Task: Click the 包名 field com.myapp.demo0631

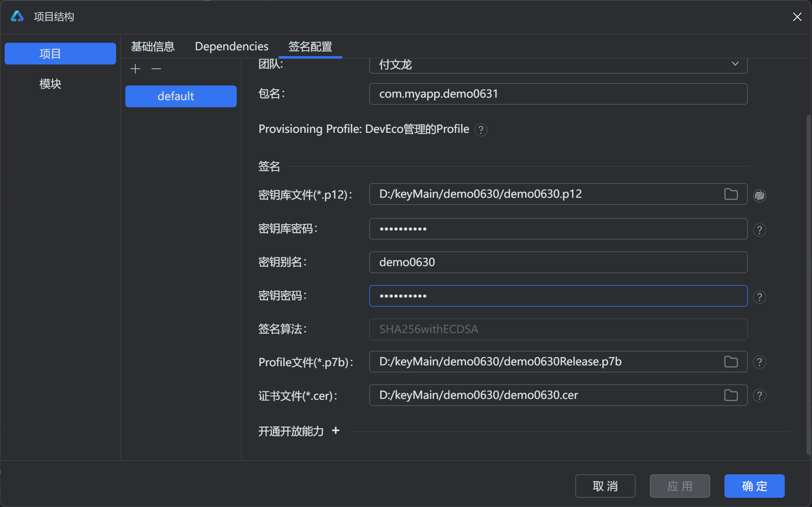Action: [x=558, y=94]
